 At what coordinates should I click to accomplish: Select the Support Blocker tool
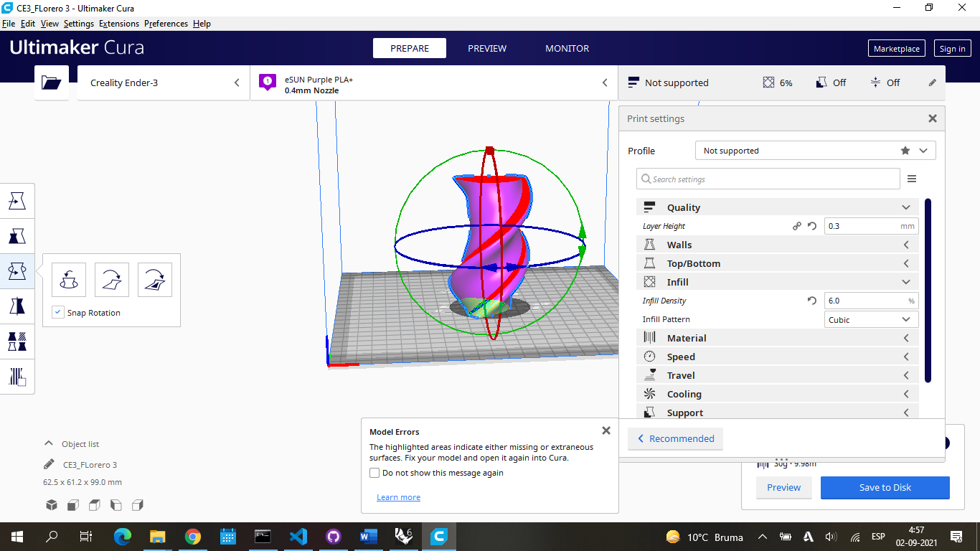pyautogui.click(x=19, y=376)
